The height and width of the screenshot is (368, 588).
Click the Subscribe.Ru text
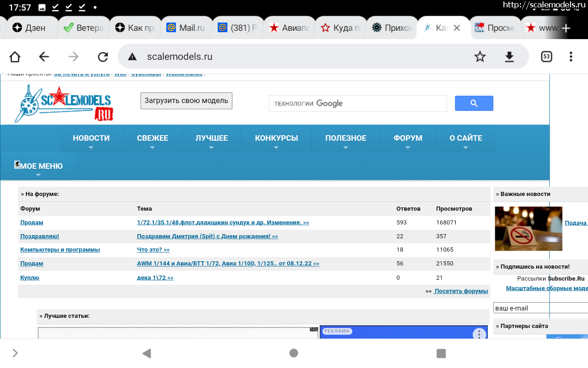click(x=566, y=279)
